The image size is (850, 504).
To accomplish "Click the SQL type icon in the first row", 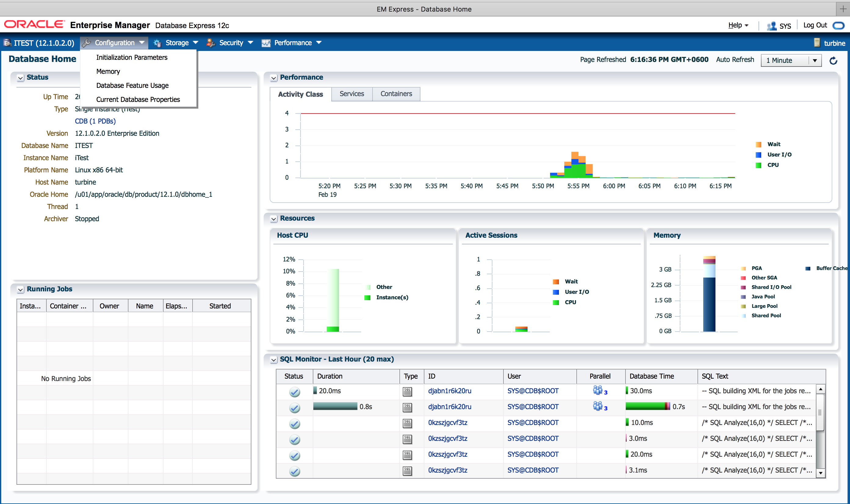I will click(407, 392).
